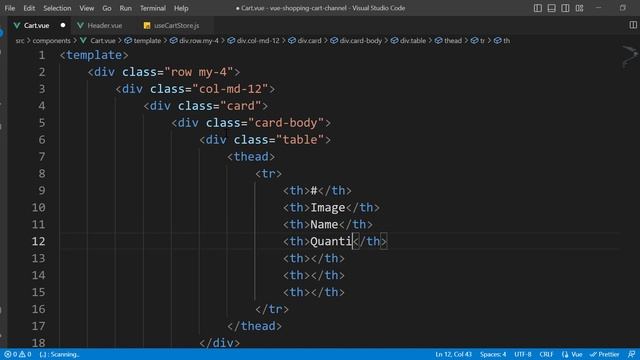Click the JS icon on useCartStore.js tab

pyautogui.click(x=147, y=25)
